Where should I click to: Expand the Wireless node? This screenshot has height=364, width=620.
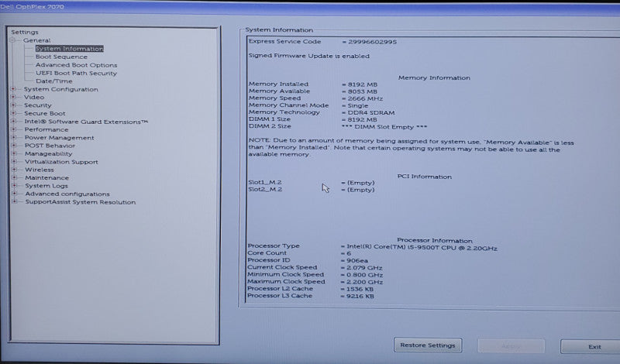(14, 170)
